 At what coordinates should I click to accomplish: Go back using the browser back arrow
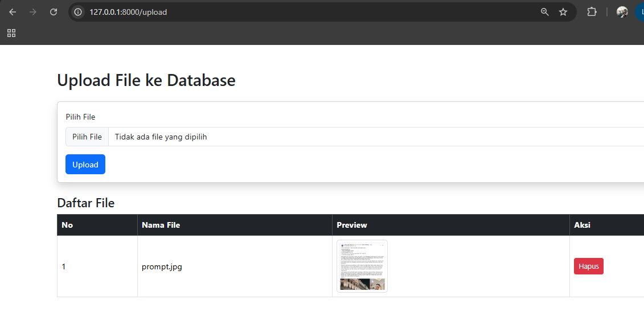[13, 12]
